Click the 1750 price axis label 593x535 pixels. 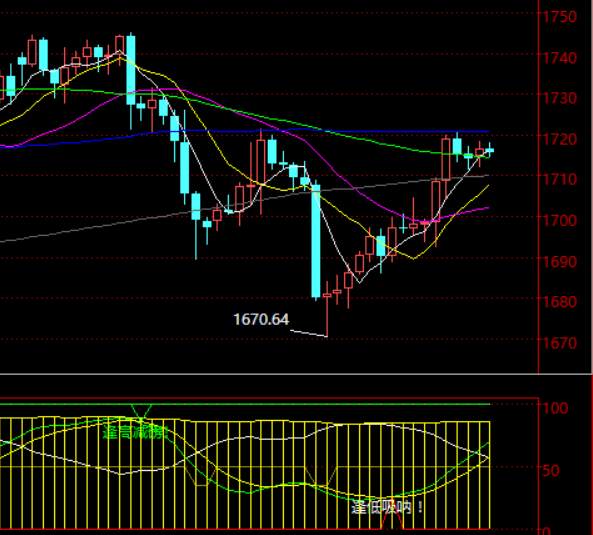click(x=559, y=17)
